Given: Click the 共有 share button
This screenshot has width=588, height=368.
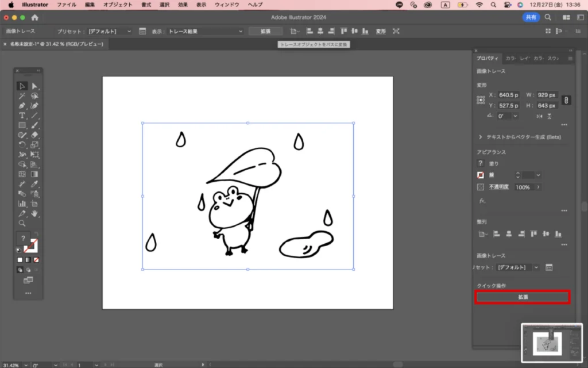Looking at the screenshot, I should point(532,17).
